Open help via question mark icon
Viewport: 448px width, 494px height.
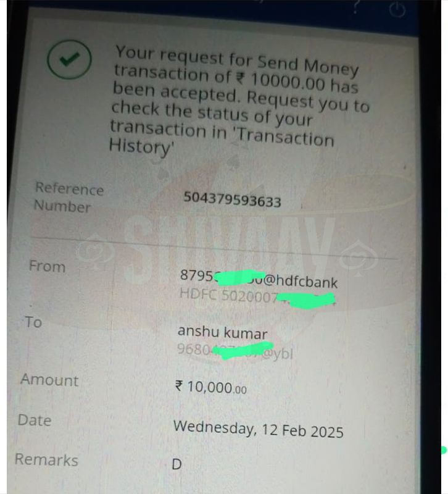(x=356, y=7)
